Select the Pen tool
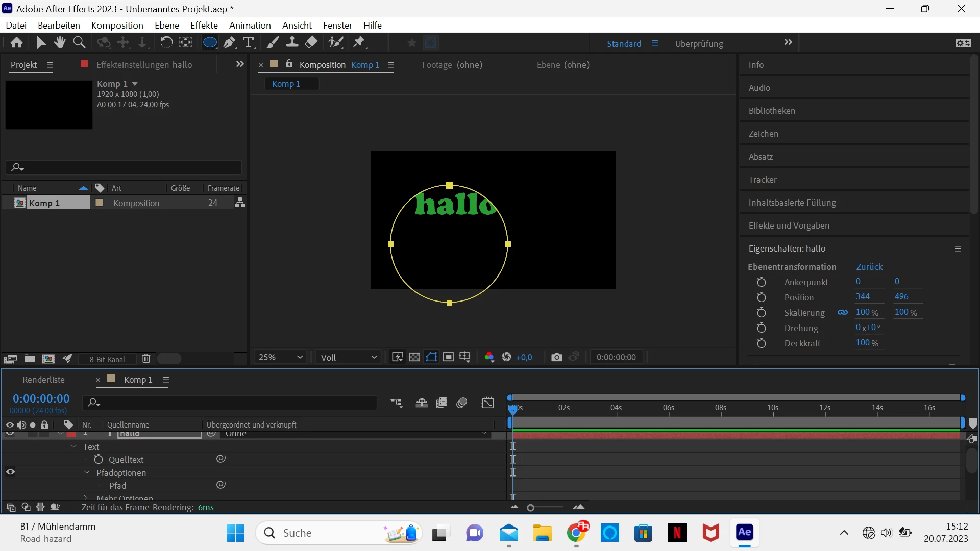The height and width of the screenshot is (551, 980). [x=229, y=43]
